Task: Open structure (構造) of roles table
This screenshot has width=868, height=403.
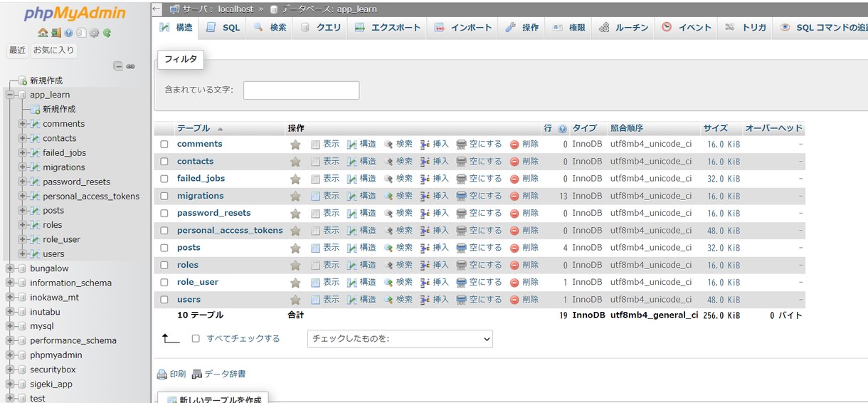Action: click(x=361, y=265)
